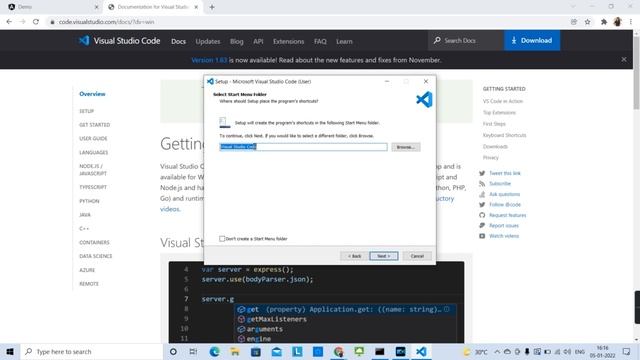Expand the DATA SCIENCE sidebar section
640x360 pixels.
[96, 256]
